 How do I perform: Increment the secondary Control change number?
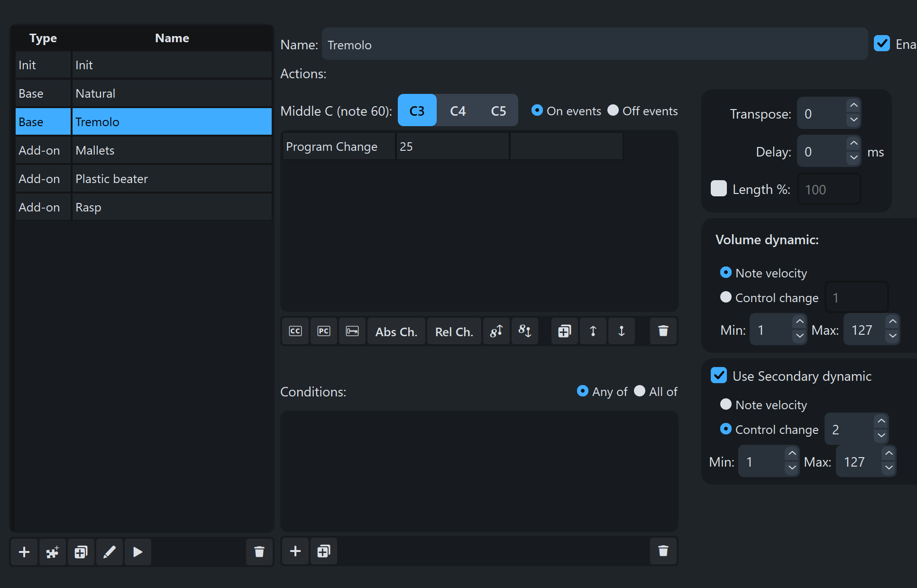tap(881, 421)
